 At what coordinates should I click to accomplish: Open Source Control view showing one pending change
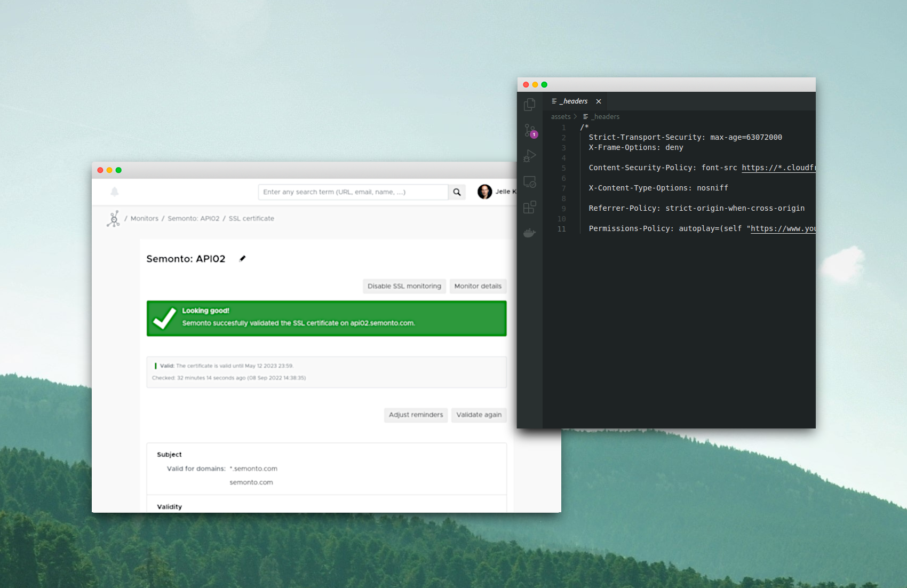coord(529,130)
